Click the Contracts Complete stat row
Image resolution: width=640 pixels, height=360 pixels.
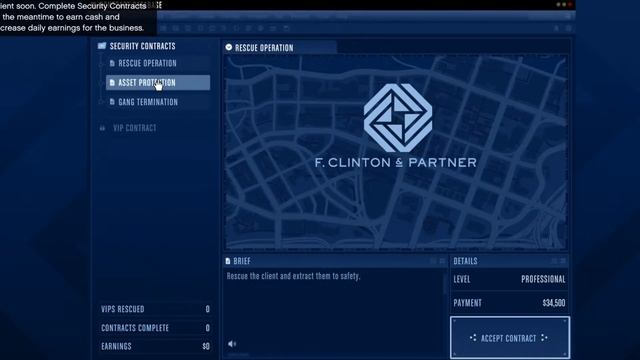click(x=155, y=328)
